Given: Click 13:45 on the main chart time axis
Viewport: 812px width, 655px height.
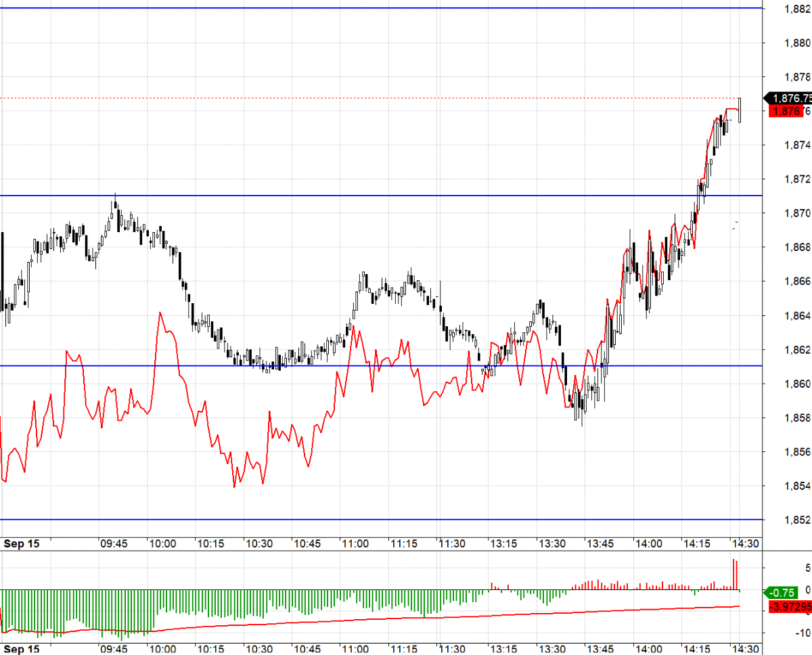Looking at the screenshot, I should (600, 543).
